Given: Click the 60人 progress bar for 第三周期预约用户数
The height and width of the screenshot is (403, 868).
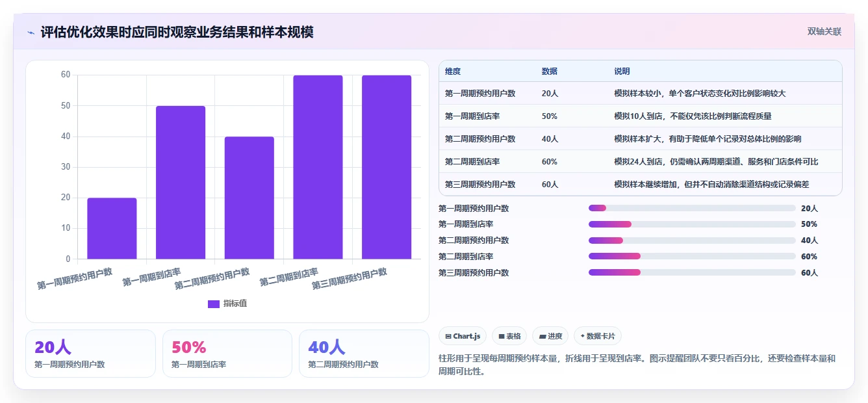Looking at the screenshot, I should 692,273.
